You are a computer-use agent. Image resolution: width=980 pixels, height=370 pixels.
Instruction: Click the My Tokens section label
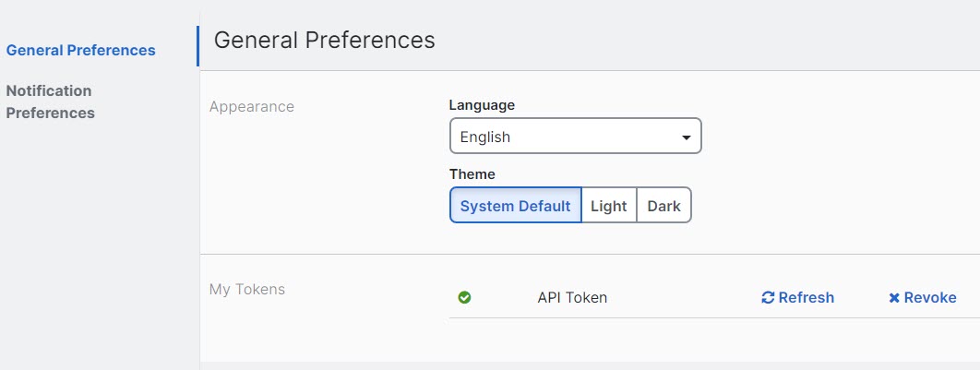pyautogui.click(x=246, y=289)
